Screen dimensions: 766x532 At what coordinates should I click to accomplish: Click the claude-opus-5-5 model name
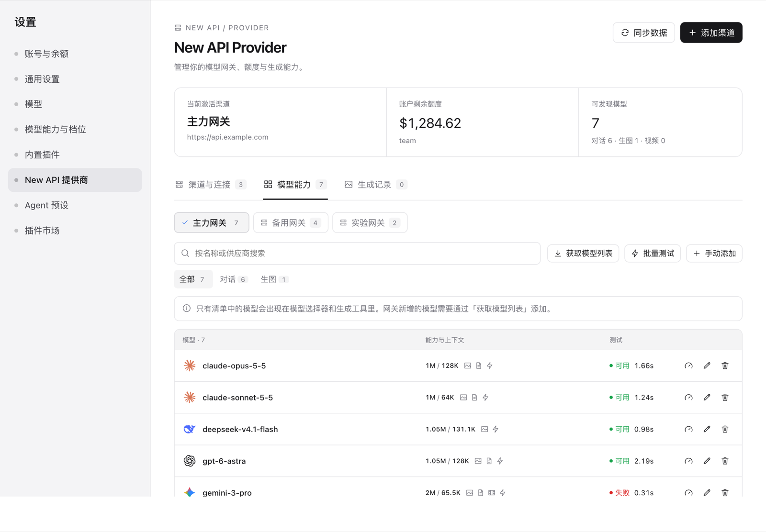click(x=234, y=366)
